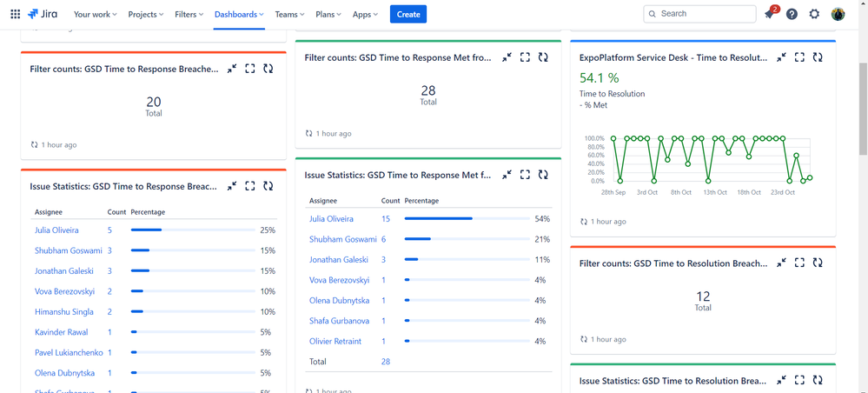Maximize the Filter counts Response Breached gadget

click(x=250, y=69)
